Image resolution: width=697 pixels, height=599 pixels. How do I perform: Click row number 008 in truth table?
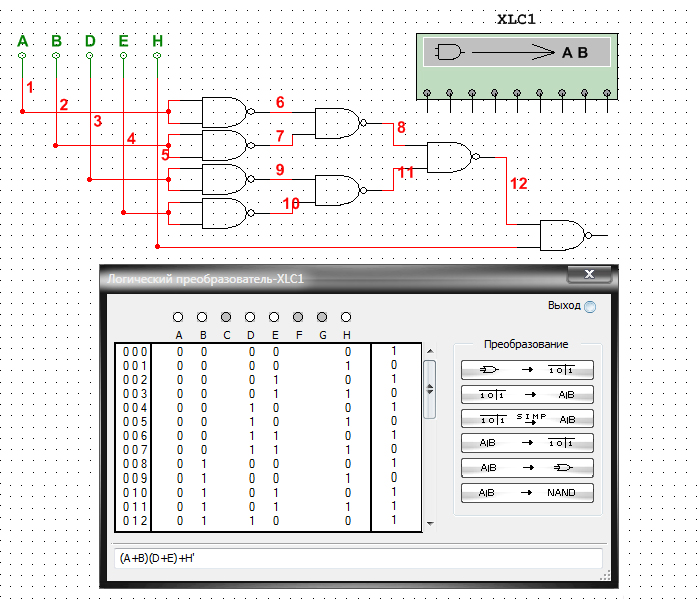click(135, 464)
